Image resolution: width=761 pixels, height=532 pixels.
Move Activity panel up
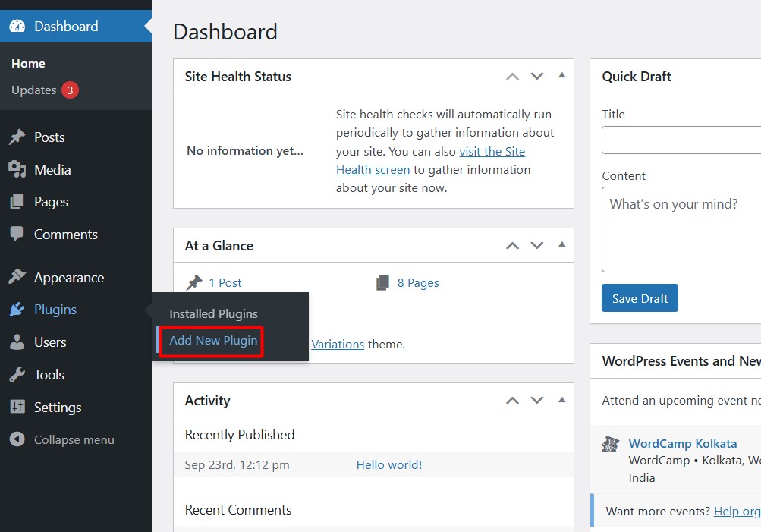512,401
